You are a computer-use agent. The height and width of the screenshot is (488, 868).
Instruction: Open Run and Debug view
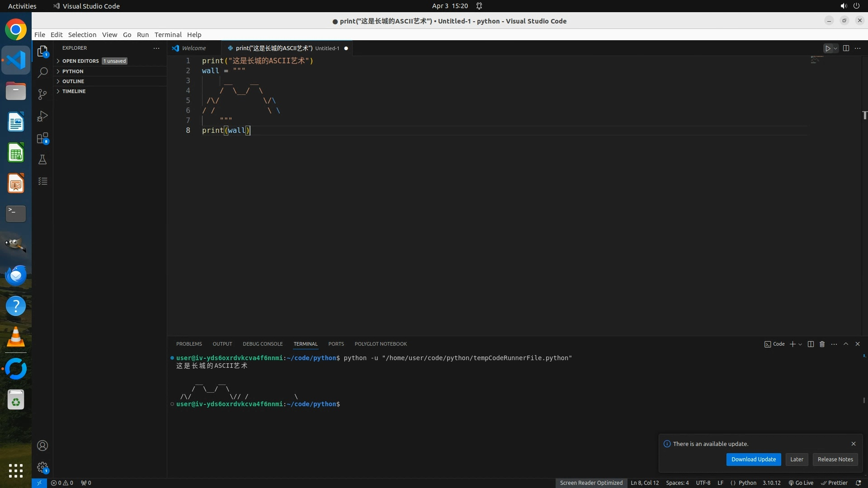[x=42, y=116]
